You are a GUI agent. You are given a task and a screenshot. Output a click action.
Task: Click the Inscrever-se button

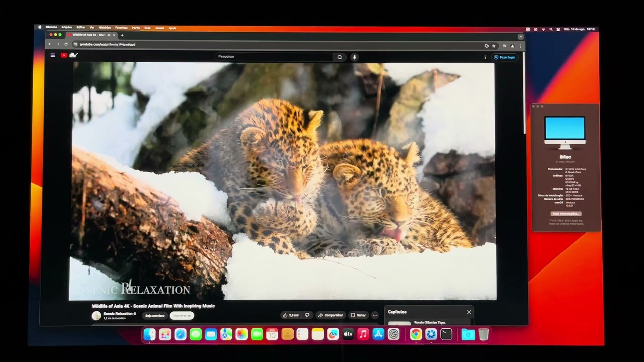[x=182, y=316]
